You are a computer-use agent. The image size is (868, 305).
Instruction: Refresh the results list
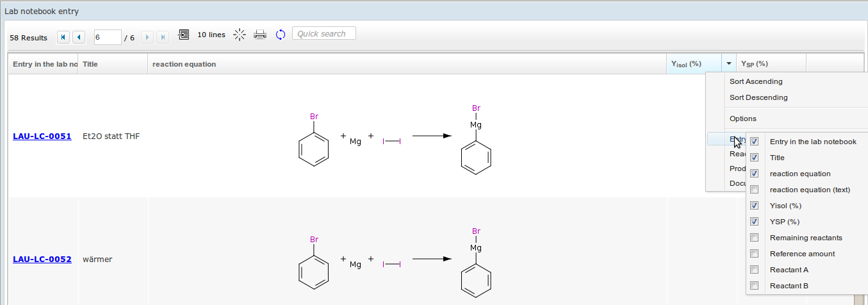click(280, 35)
